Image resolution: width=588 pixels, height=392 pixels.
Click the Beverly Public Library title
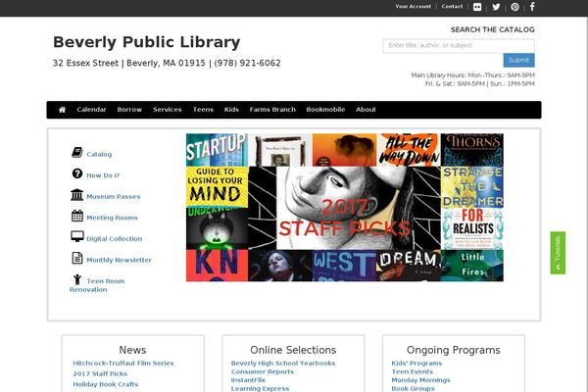point(147,42)
